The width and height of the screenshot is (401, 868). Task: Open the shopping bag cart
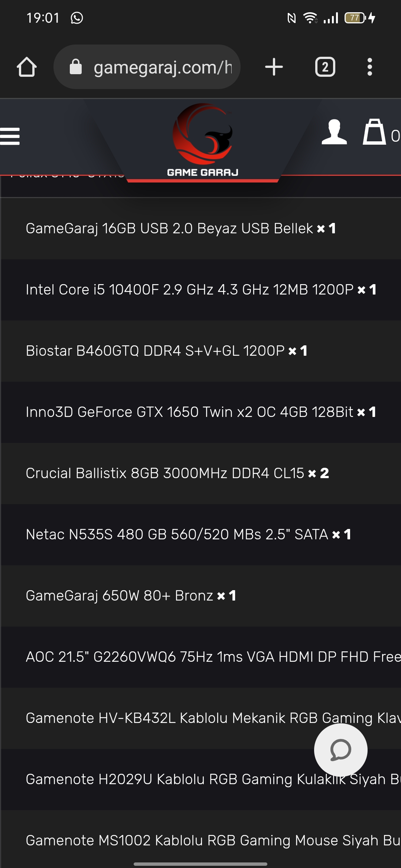click(x=374, y=132)
